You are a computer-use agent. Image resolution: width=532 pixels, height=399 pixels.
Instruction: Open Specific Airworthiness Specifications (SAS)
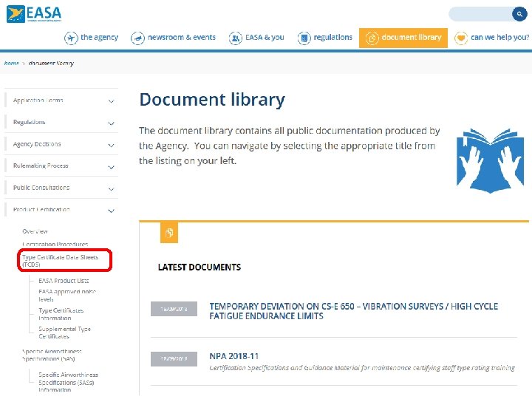tap(52, 355)
